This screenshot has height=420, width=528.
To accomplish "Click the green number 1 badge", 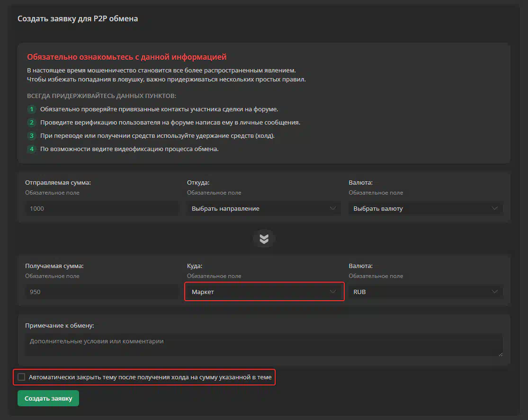I will tap(32, 109).
